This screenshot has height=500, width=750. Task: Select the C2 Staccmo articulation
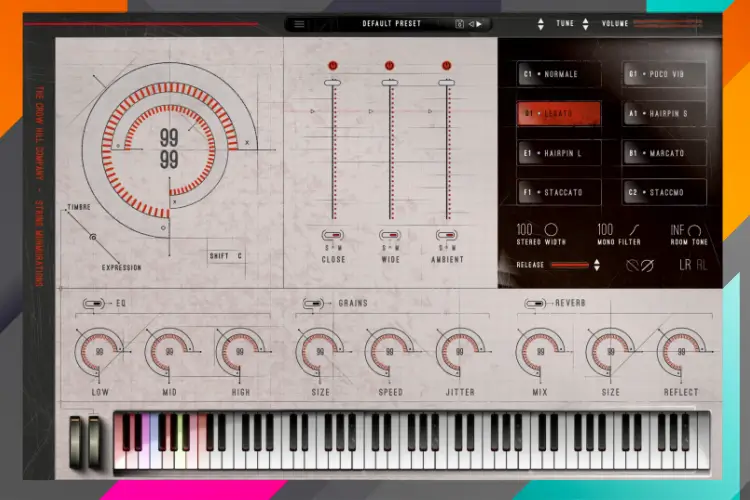click(x=664, y=192)
